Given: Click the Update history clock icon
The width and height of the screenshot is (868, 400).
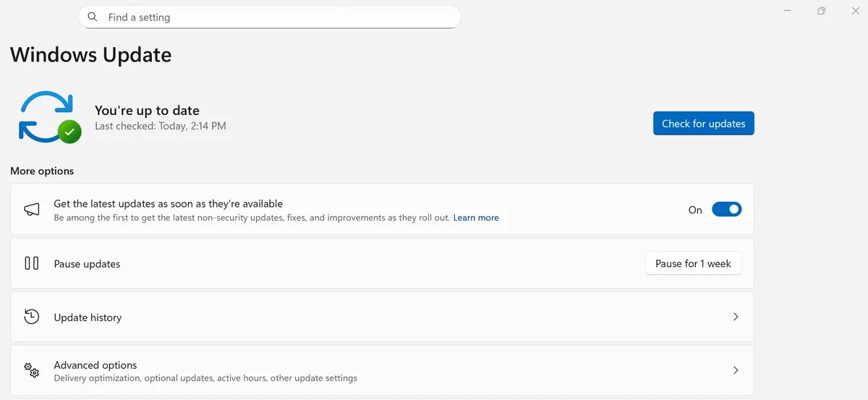Looking at the screenshot, I should [32, 316].
